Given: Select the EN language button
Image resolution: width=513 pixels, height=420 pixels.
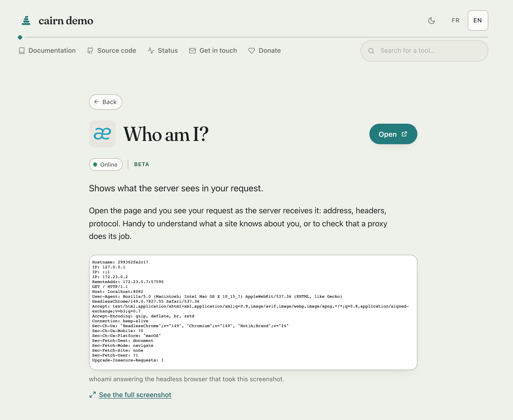Looking at the screenshot, I should pos(478,21).
